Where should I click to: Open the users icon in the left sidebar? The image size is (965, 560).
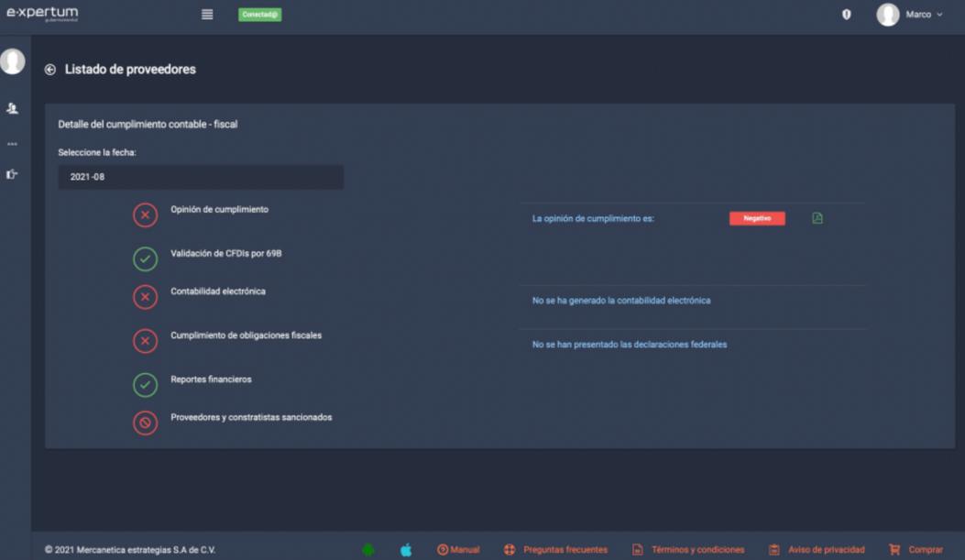[x=12, y=108]
